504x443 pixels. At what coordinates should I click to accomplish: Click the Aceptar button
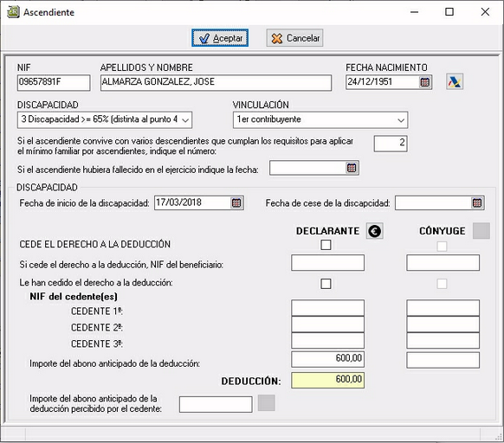tap(220, 38)
